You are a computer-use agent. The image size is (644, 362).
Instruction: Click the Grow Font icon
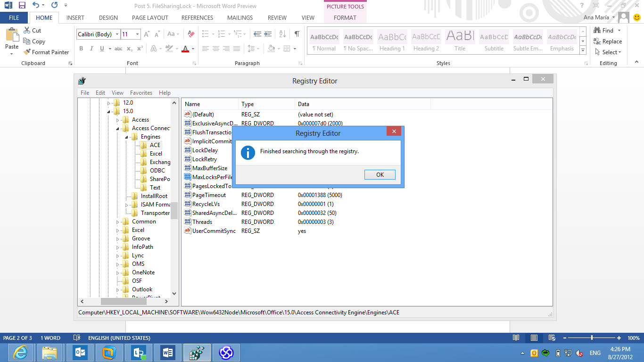[x=147, y=34]
